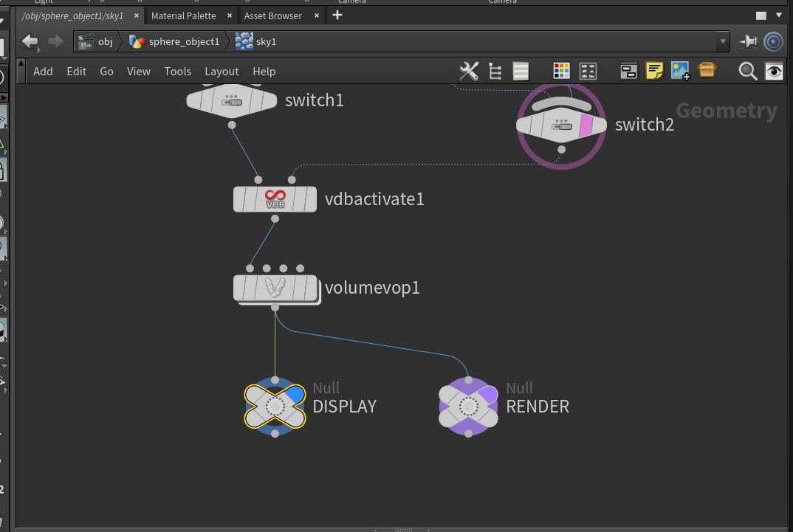Open node shape palette icon
Screen dimensions: 793x532
[588, 72]
